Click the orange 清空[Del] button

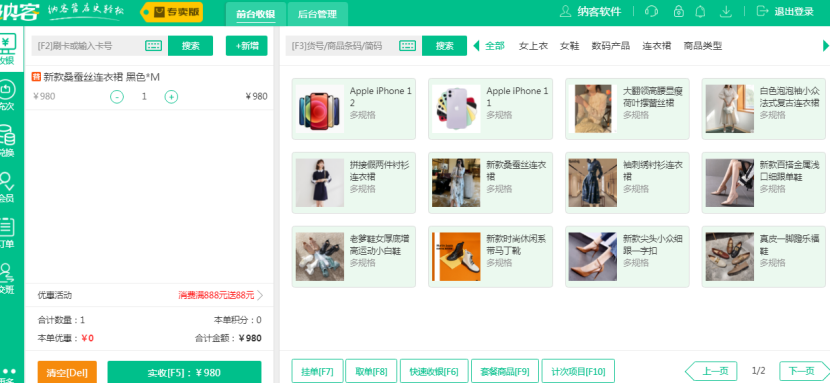tap(67, 372)
